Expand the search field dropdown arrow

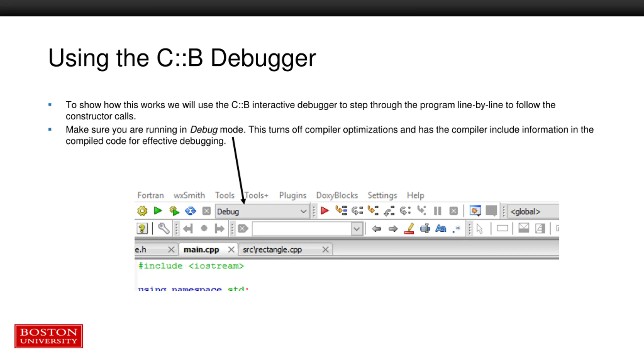(x=357, y=229)
